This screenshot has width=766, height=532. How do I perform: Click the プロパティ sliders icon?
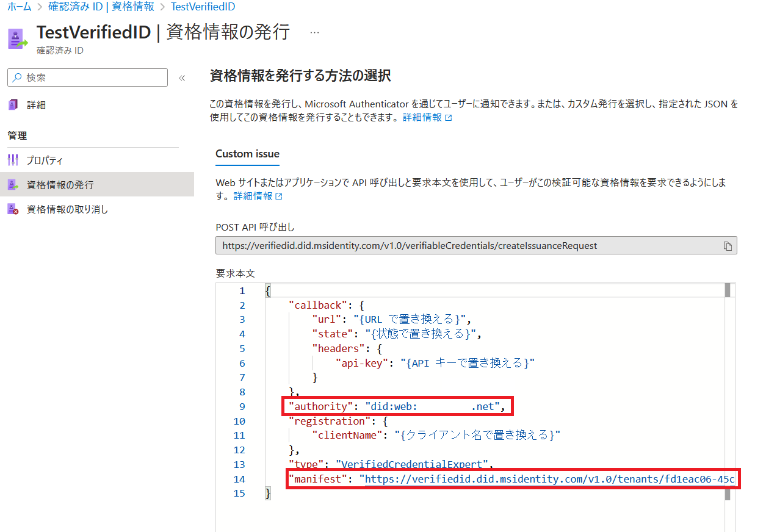point(13,160)
